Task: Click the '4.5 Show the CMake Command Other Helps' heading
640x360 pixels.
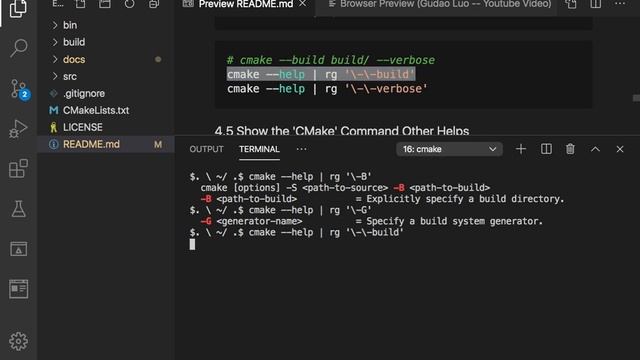Action: (x=342, y=130)
